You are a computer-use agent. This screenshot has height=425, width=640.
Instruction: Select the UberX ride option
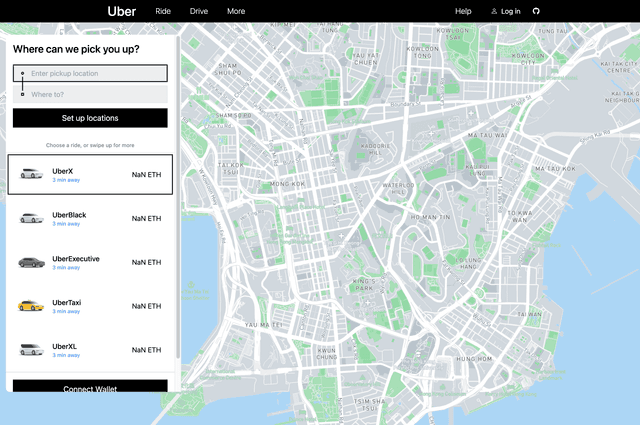click(90, 174)
